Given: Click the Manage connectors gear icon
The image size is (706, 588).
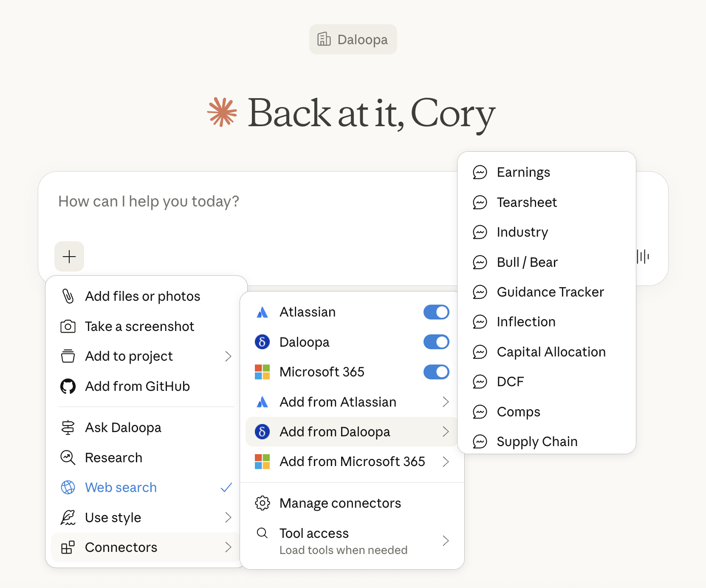Looking at the screenshot, I should coord(263,503).
